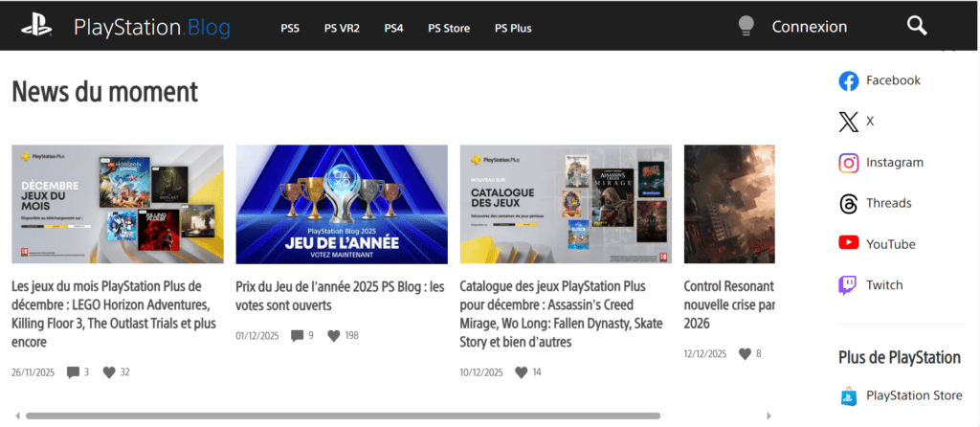Click the PlayStation Store bag icon
The height and width of the screenshot is (427, 980).
[848, 395]
